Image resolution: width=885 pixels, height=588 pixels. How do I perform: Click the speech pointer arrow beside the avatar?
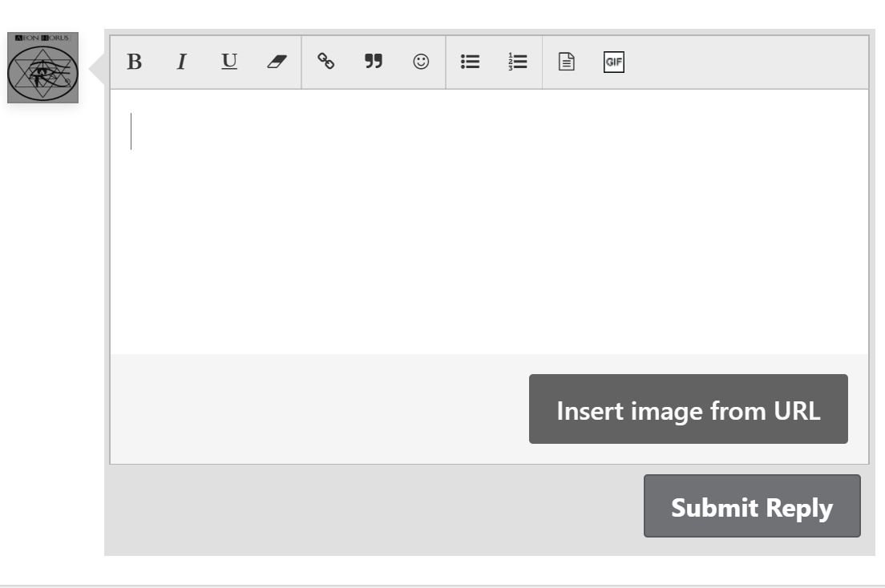[x=98, y=70]
